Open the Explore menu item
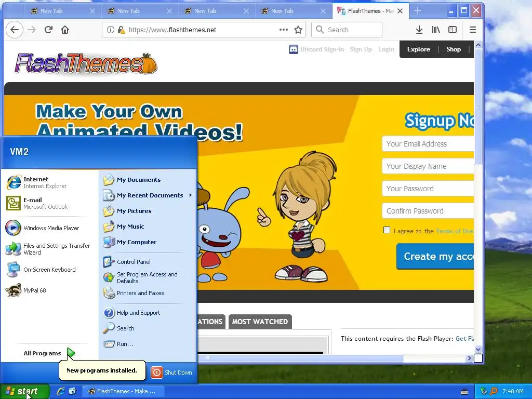The width and height of the screenshot is (532, 399). point(419,49)
